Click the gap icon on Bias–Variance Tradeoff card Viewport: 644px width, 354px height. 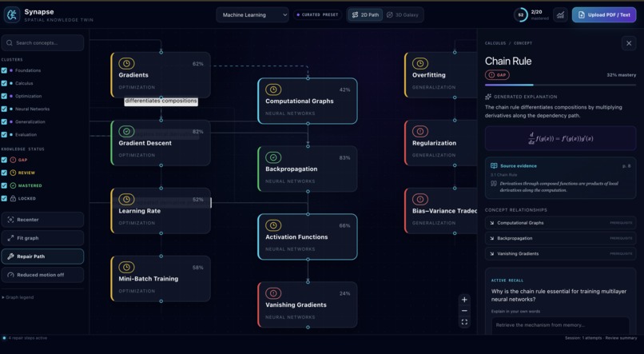(420, 199)
